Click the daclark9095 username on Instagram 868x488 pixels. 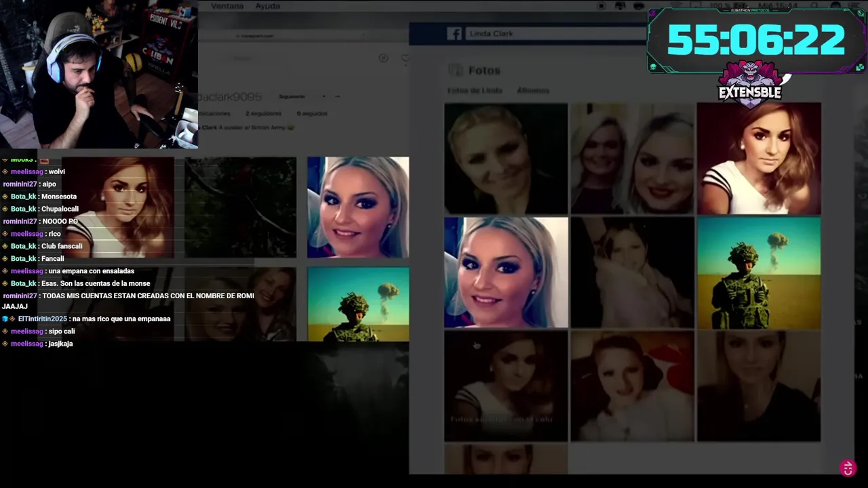pyautogui.click(x=229, y=97)
